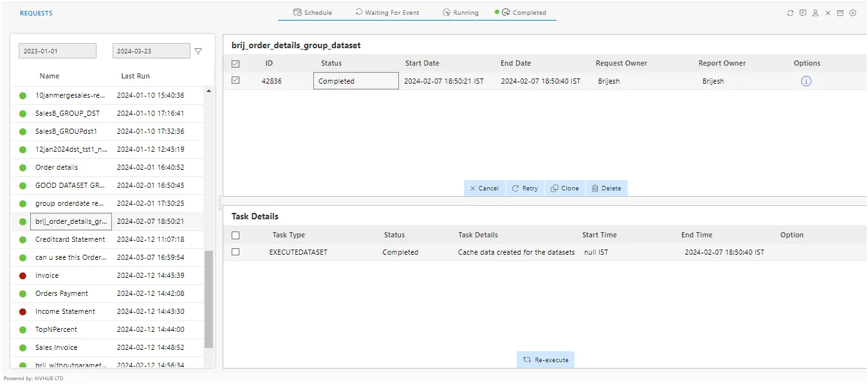Toggle select-all checkbox in requests header
This screenshot has width=868, height=384.
click(x=235, y=64)
